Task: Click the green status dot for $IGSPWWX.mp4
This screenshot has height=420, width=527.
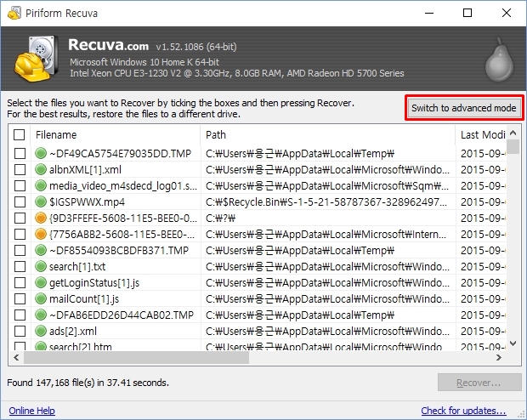Action: pyautogui.click(x=41, y=201)
